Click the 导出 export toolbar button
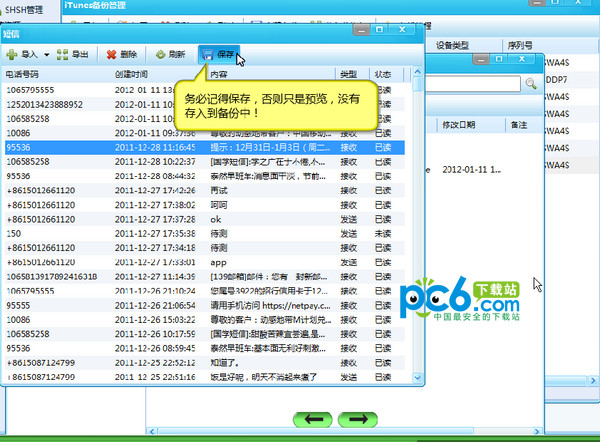This screenshot has width=600, height=442. coord(73,55)
